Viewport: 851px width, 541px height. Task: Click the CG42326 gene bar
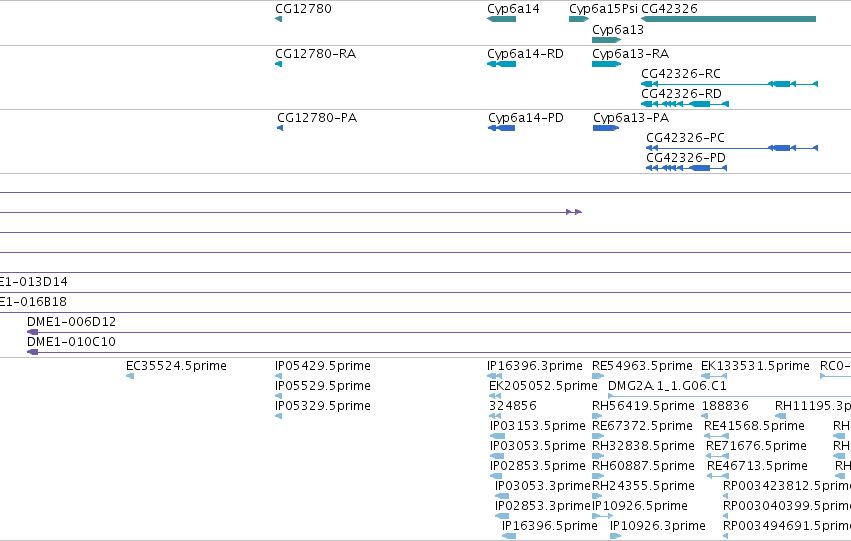tap(728, 19)
